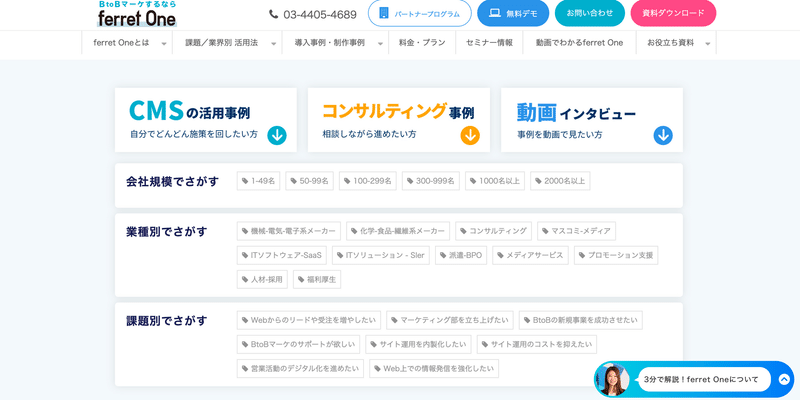Select the 1000名以上 company size tag
The height and width of the screenshot is (400, 800).
point(494,181)
